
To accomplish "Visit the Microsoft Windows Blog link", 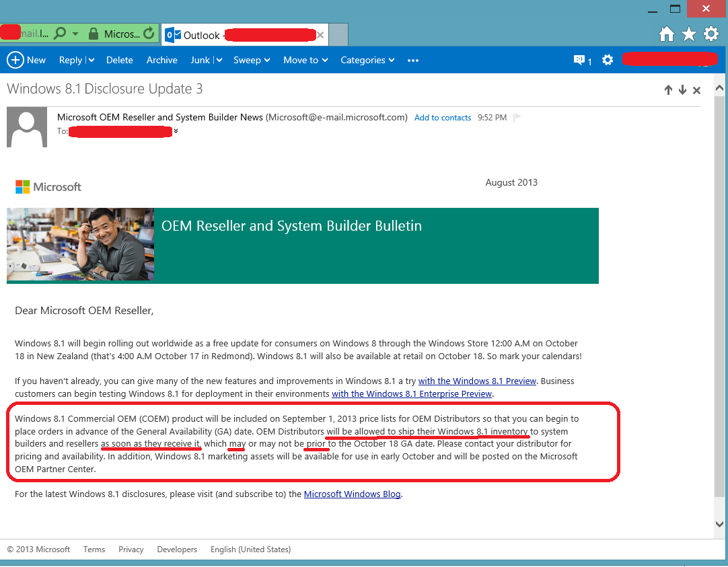I will (353, 494).
